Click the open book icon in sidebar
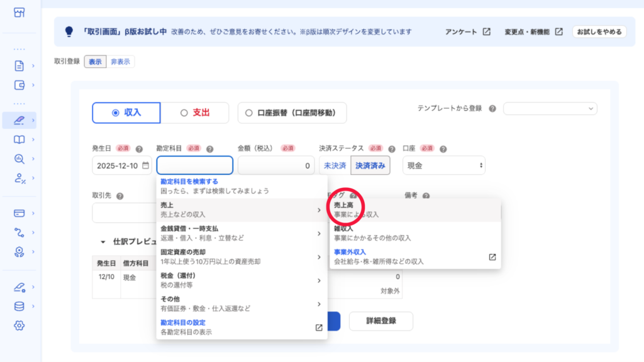 pyautogui.click(x=19, y=140)
